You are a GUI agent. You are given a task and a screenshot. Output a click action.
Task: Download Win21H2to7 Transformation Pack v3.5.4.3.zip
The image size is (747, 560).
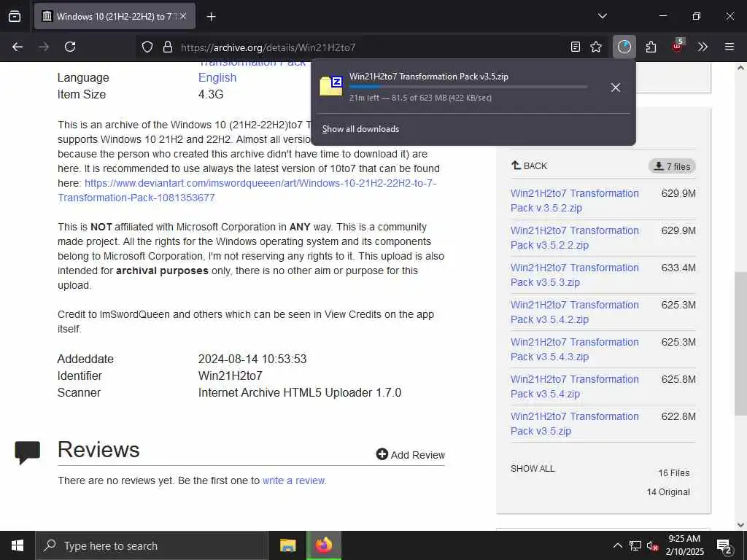(575, 349)
